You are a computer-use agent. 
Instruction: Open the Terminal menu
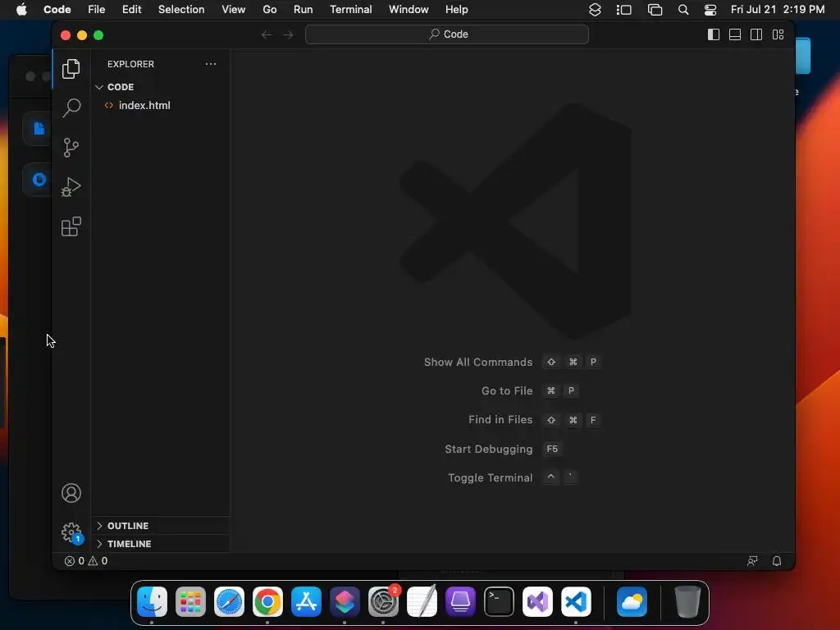tap(351, 10)
